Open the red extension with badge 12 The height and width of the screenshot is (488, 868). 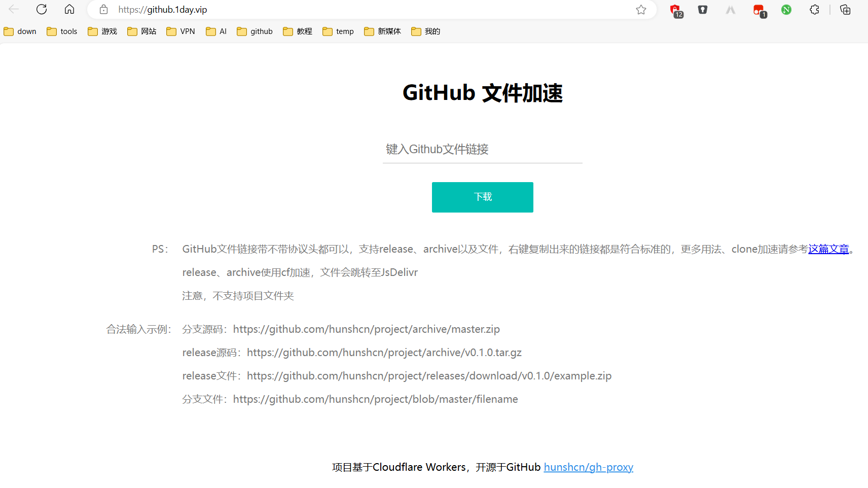point(676,10)
